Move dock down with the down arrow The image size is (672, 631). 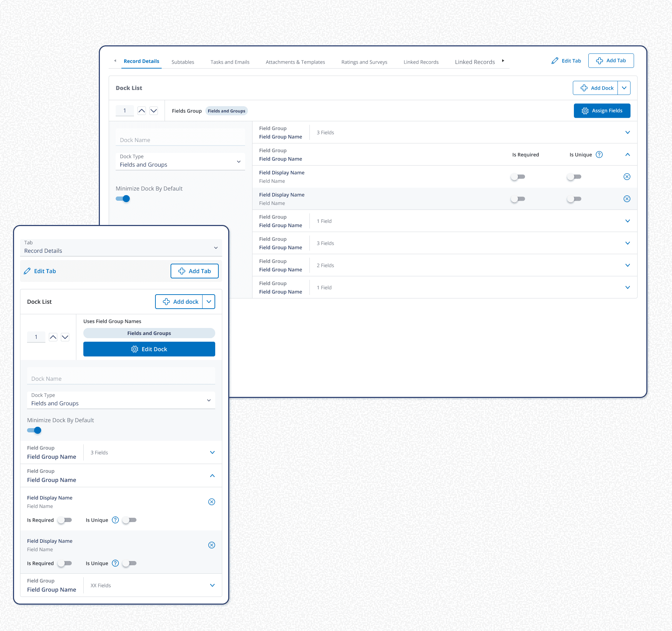[x=154, y=110]
